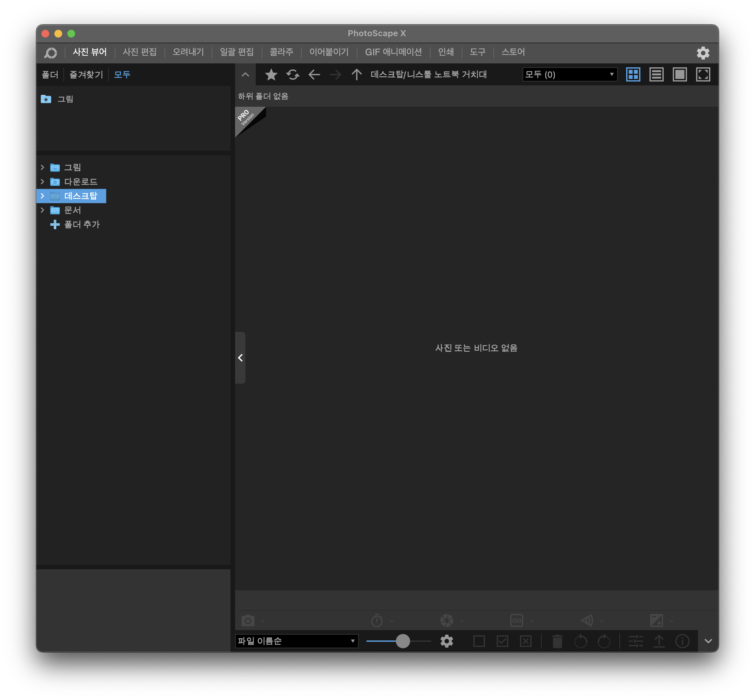Image resolution: width=755 pixels, height=700 pixels.
Task: Click the thumbnail options gear near slider
Action: point(447,641)
